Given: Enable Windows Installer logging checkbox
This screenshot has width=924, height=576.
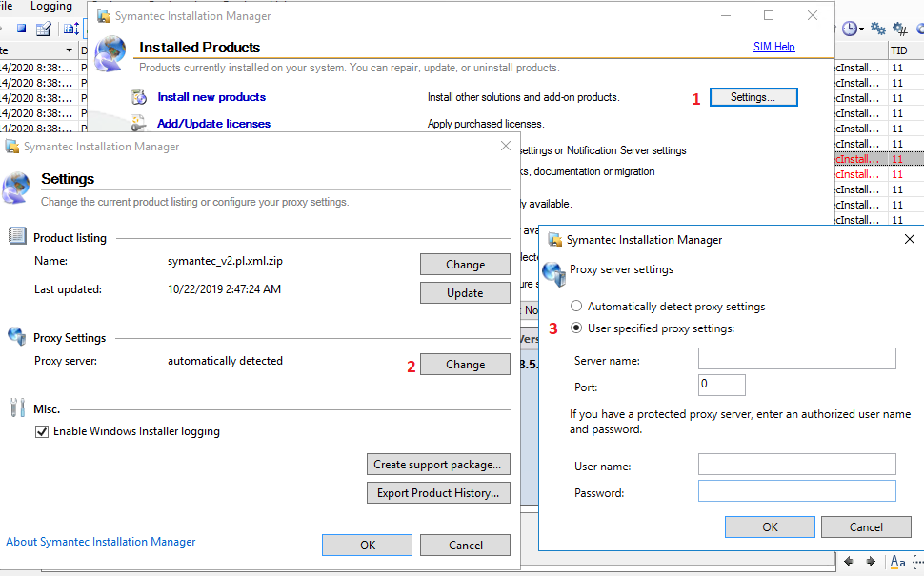Looking at the screenshot, I should (42, 431).
